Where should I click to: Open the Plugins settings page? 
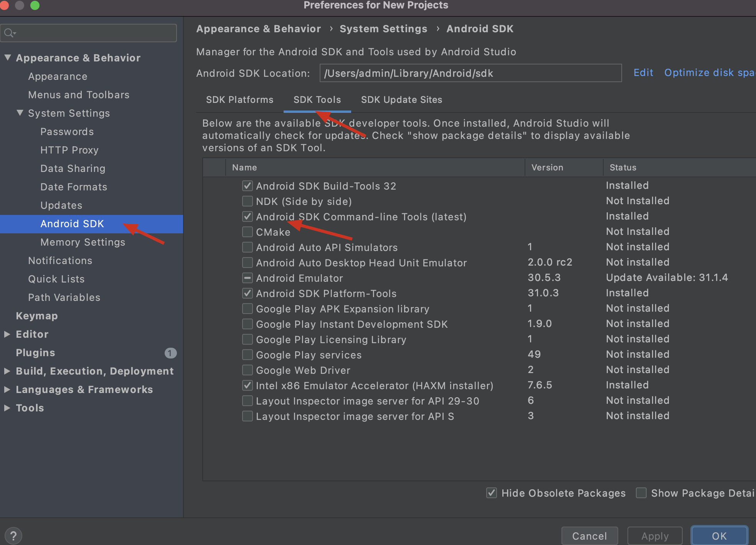36,353
